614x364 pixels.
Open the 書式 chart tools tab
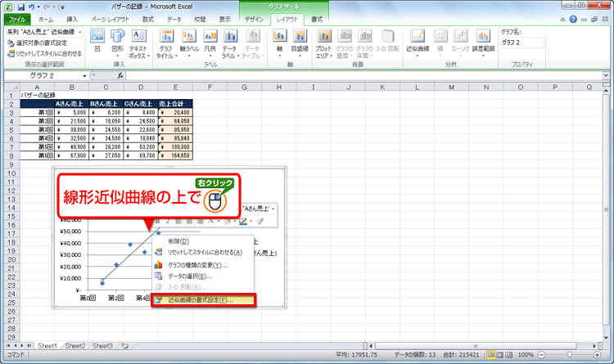click(317, 19)
